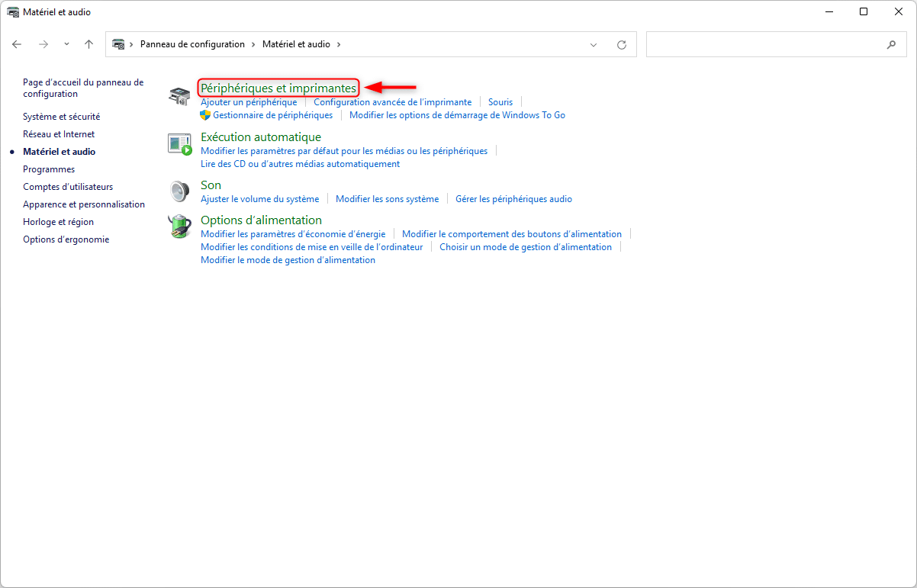This screenshot has width=917, height=588.
Task: Go back with the left arrow button
Action: pyautogui.click(x=17, y=44)
